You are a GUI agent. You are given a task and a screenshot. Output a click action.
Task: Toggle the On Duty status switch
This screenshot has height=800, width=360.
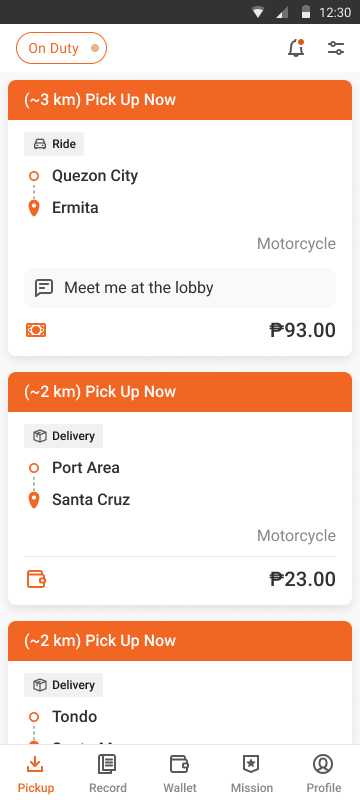tap(61, 48)
